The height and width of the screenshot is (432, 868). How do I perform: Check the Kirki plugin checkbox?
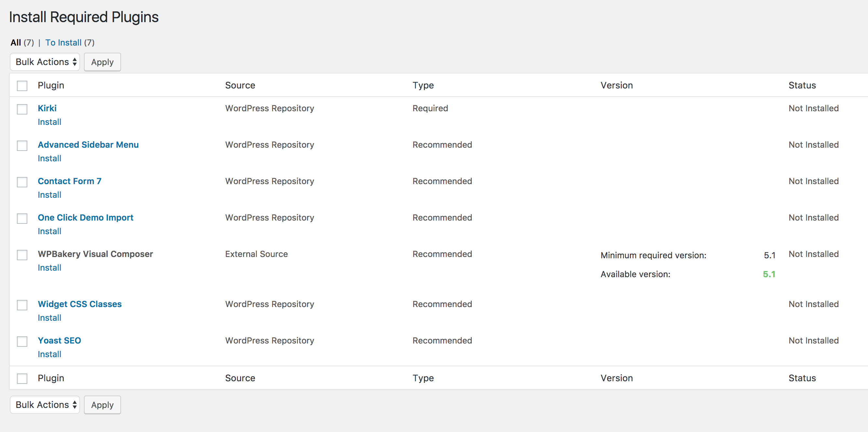pyautogui.click(x=22, y=109)
